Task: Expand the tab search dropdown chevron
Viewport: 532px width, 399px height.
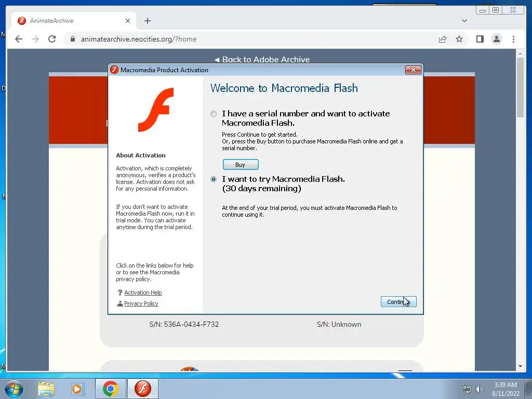Action: tap(464, 21)
